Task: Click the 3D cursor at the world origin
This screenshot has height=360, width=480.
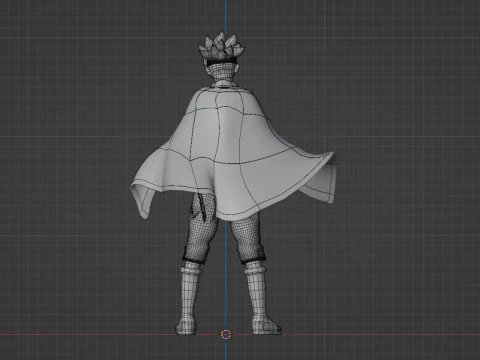Action: coord(226,334)
